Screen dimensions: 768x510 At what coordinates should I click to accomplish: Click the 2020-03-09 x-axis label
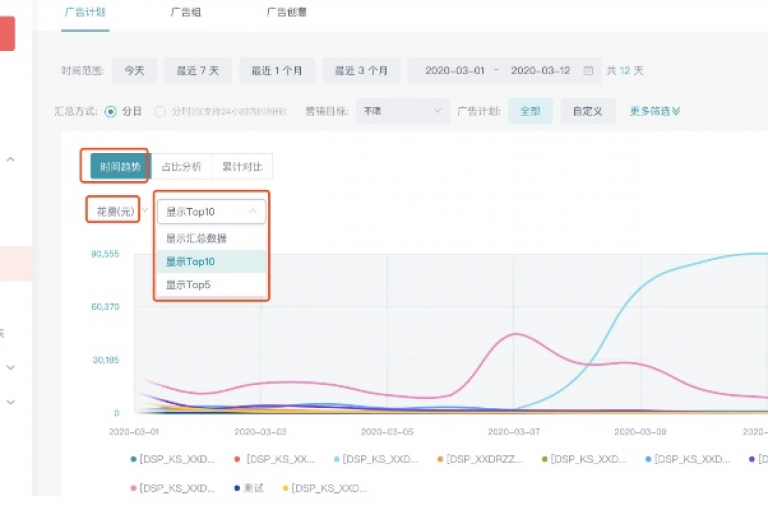click(640, 432)
